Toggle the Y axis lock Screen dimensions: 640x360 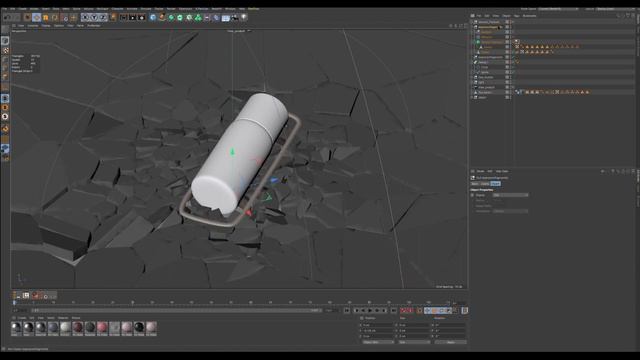click(94, 18)
